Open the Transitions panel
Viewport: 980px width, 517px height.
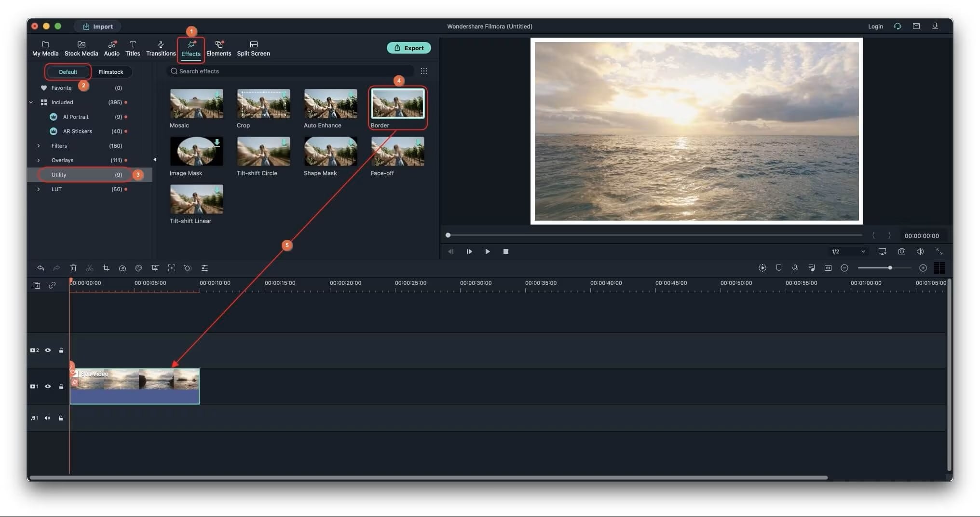point(161,48)
